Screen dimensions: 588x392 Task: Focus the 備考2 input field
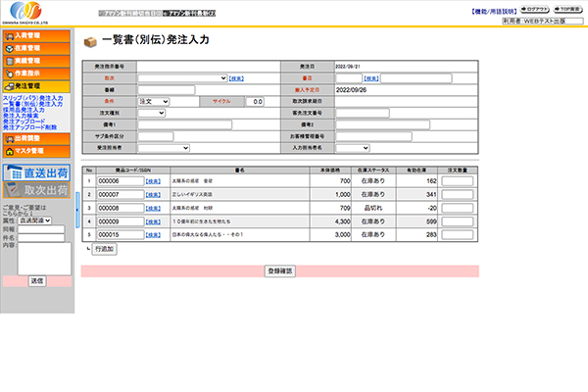[382, 124]
